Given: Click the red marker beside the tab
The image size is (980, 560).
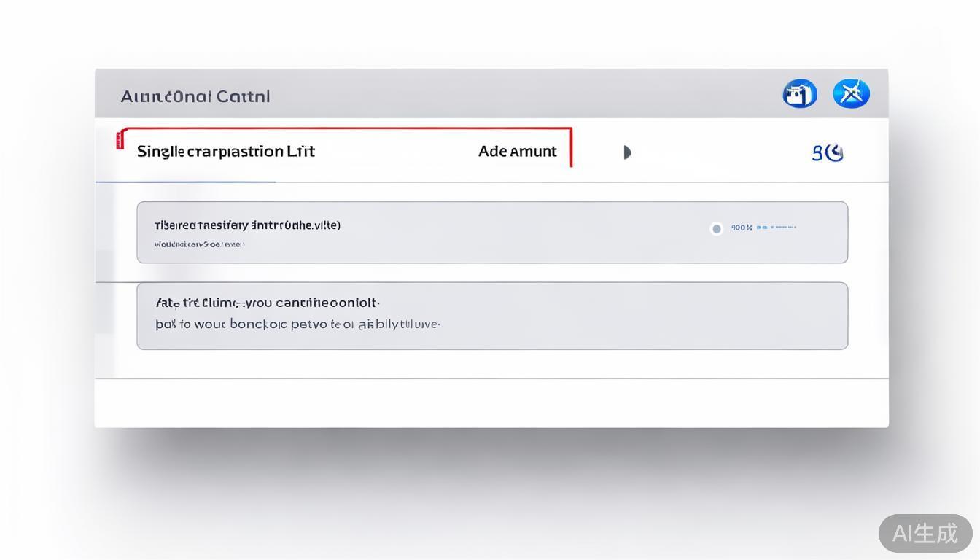Looking at the screenshot, I should (x=120, y=139).
